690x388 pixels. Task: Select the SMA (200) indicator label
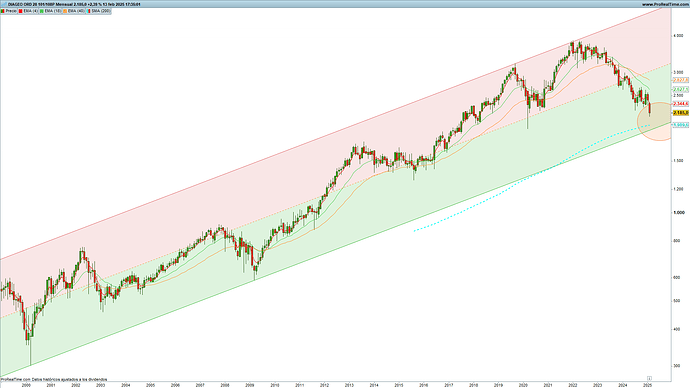101,11
